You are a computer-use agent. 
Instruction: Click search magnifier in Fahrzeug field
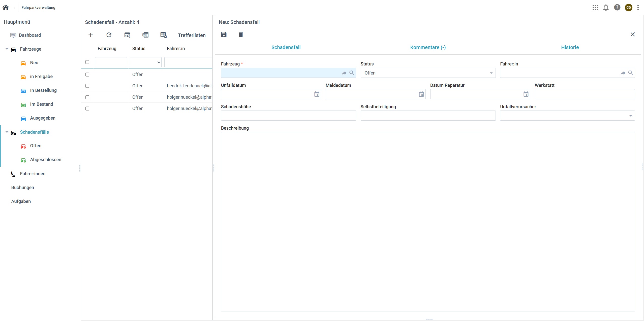point(352,73)
